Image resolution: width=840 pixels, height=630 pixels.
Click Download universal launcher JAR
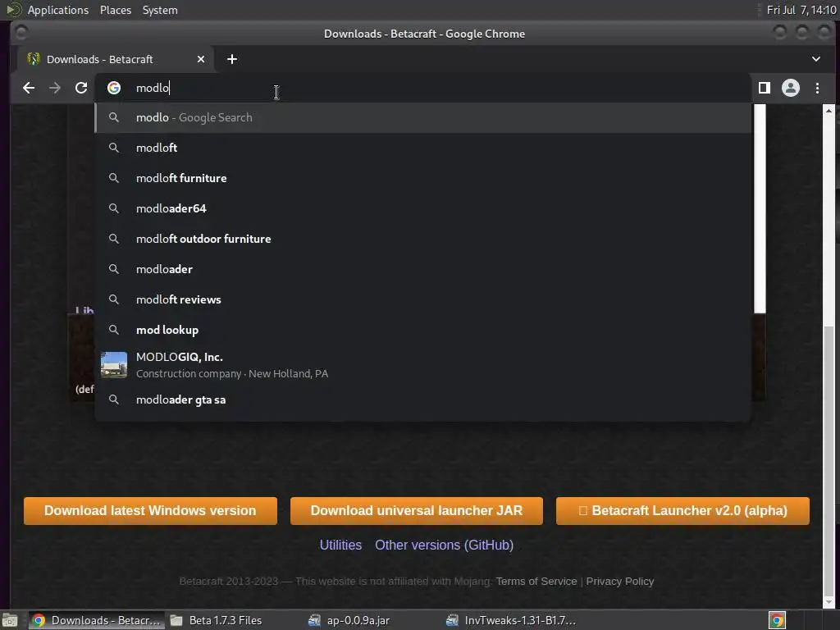point(416,510)
